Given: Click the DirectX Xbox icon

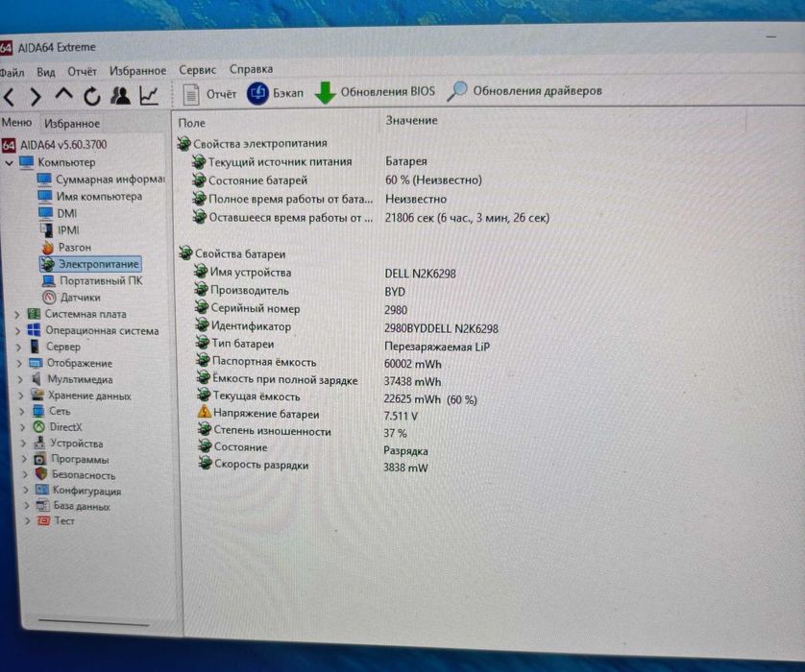Looking at the screenshot, I should [39, 427].
